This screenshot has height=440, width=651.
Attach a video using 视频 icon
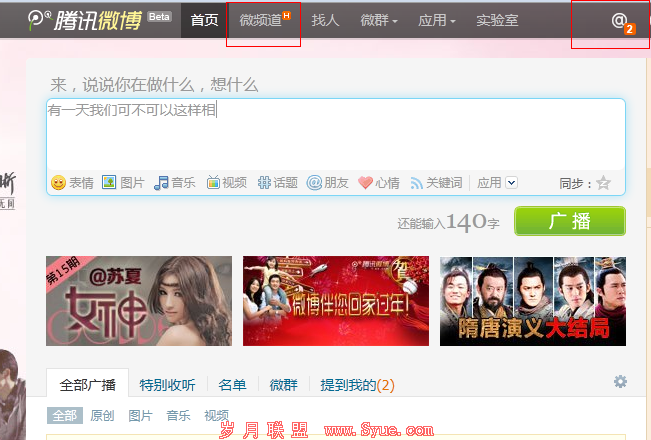tap(213, 182)
